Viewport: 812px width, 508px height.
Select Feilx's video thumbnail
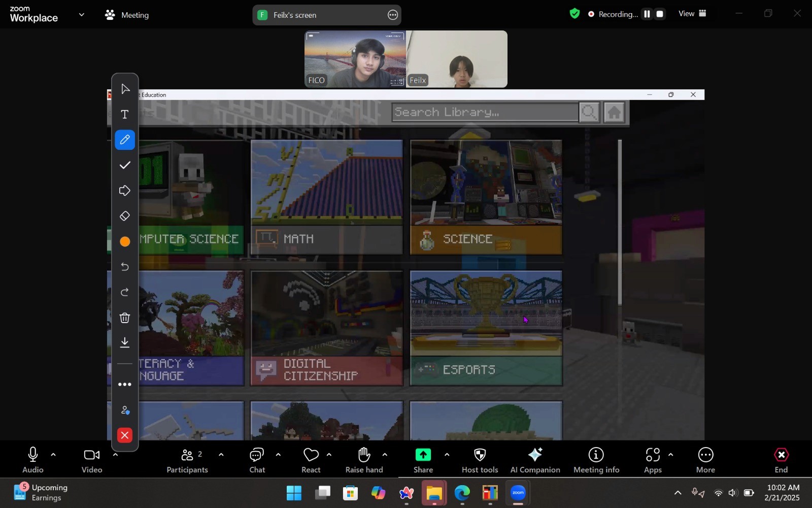coord(457,59)
